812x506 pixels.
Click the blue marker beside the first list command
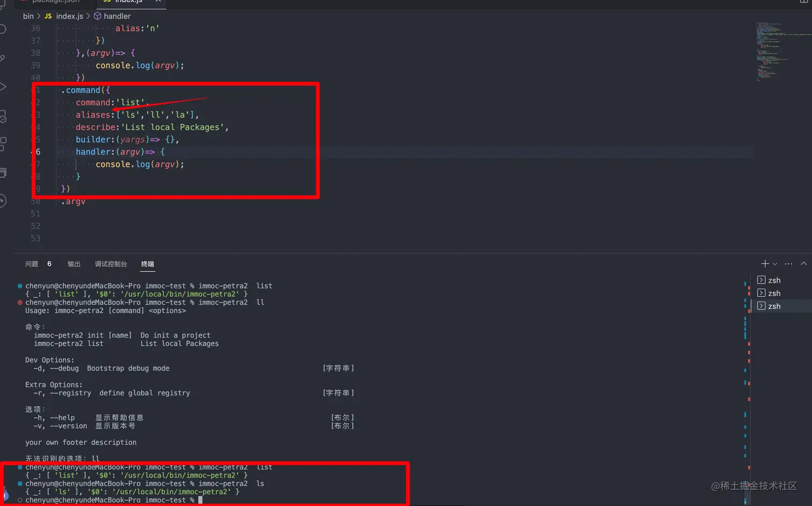coord(20,286)
